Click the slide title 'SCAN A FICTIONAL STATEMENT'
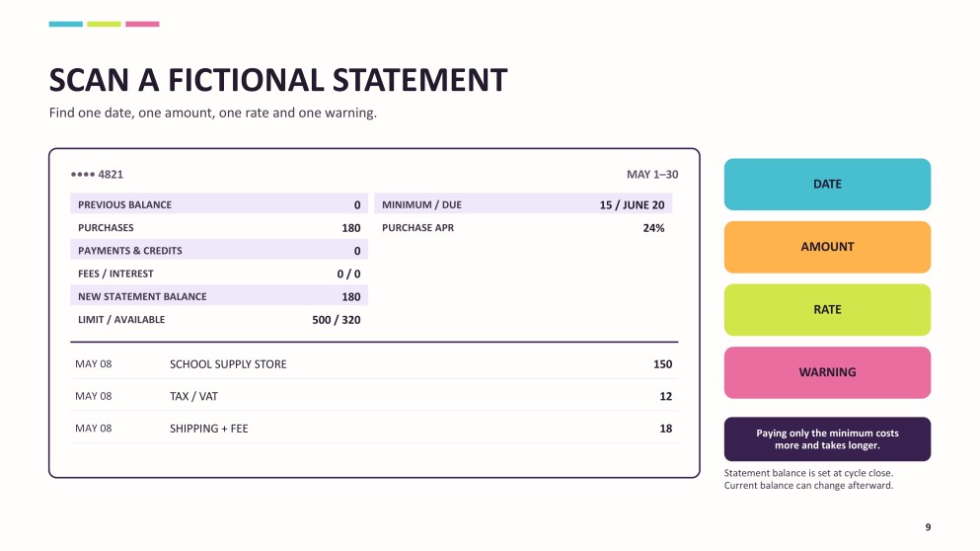This screenshot has width=980, height=551. [x=278, y=80]
